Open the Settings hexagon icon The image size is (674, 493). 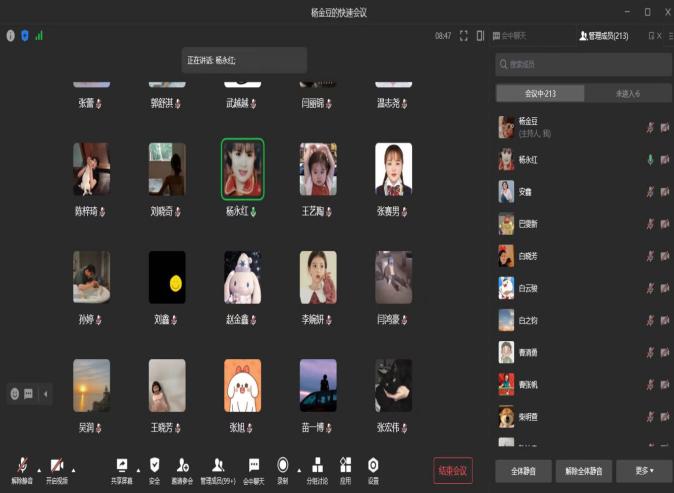tap(373, 465)
